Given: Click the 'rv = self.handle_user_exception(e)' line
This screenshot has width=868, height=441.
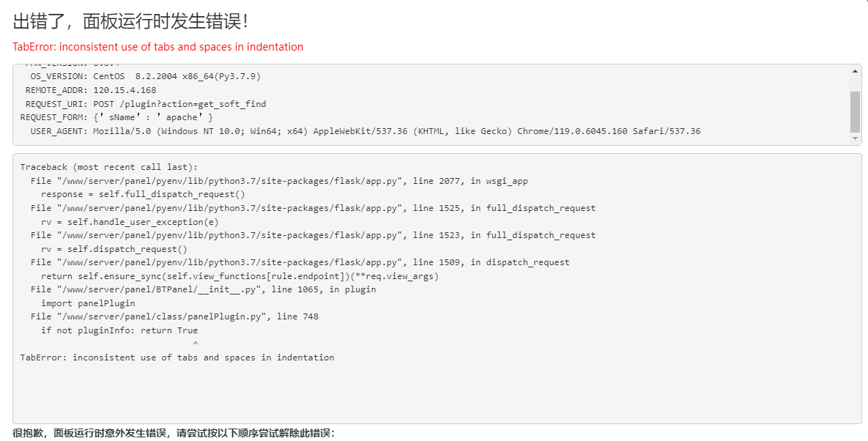Looking at the screenshot, I should pos(130,222).
